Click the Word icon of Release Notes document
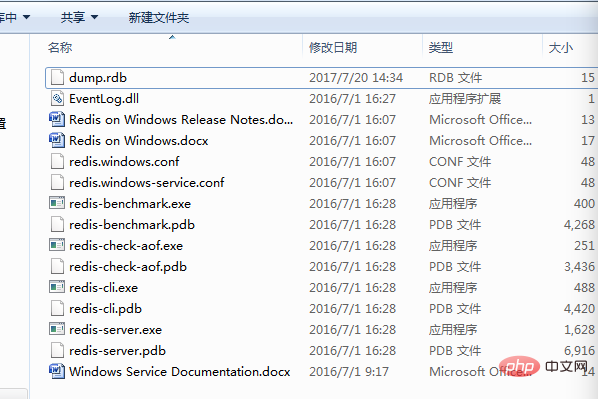Screen dimensions: 598x399 (x=57, y=120)
